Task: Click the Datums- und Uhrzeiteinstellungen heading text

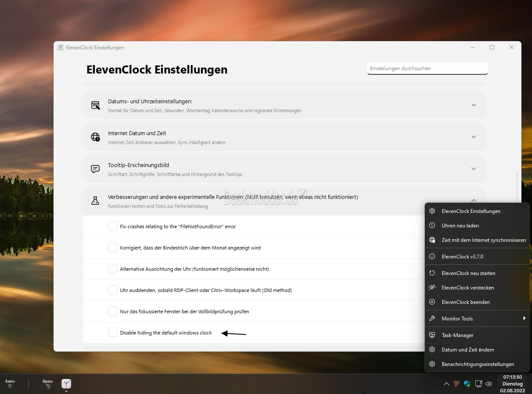Action: [150, 101]
